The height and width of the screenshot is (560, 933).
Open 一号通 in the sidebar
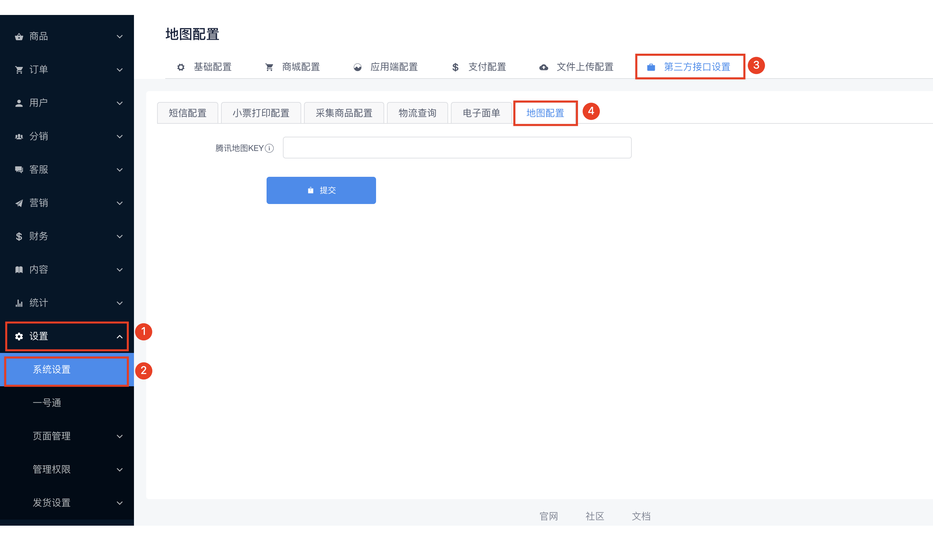tap(67, 403)
